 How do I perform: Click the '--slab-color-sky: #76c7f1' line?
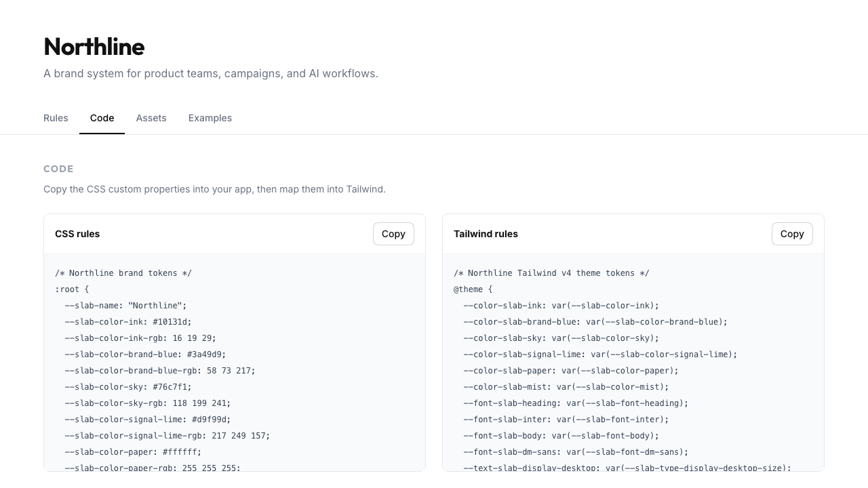tap(128, 387)
